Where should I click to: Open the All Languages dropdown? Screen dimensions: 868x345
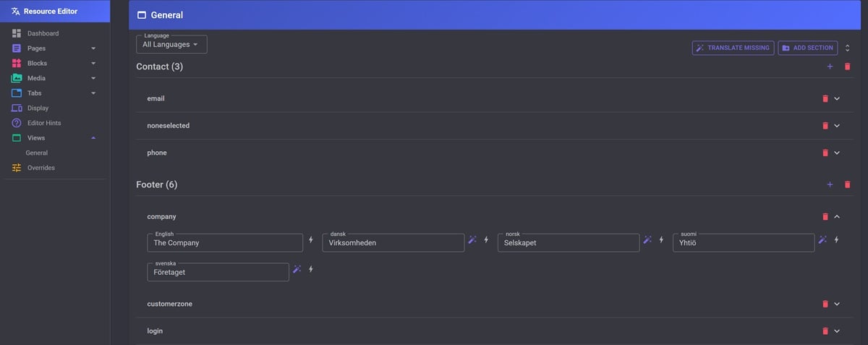click(x=171, y=45)
